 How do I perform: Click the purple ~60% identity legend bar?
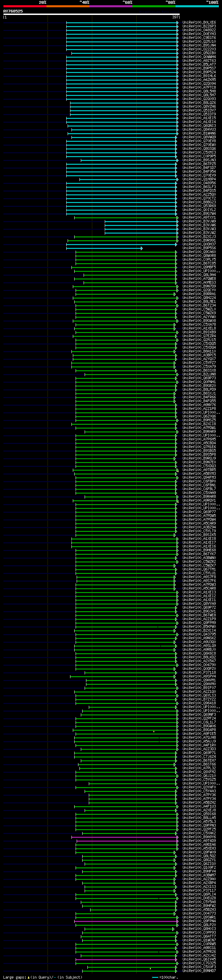[x=111, y=6]
